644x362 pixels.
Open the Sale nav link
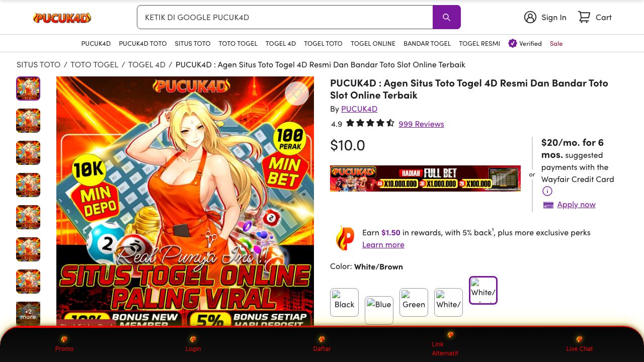(x=556, y=43)
